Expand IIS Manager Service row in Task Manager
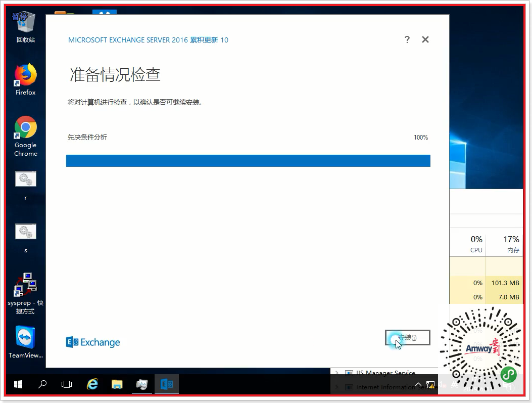Image resolution: width=532 pixels, height=403 pixels. pyautogui.click(x=336, y=373)
